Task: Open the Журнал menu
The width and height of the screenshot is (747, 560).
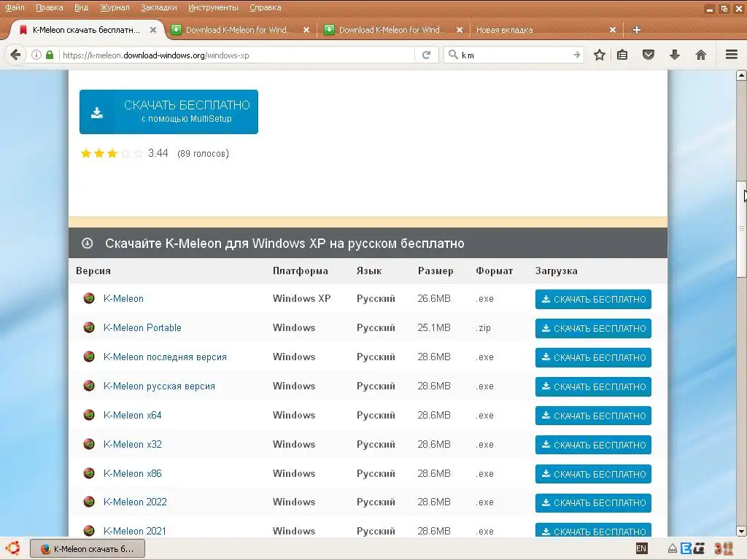Action: [x=115, y=7]
